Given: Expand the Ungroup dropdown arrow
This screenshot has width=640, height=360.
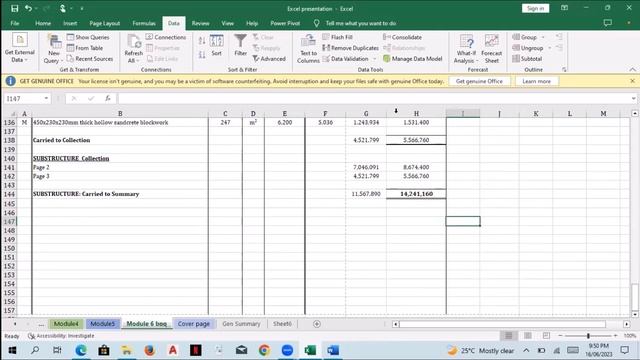Looking at the screenshot, I should (x=549, y=48).
